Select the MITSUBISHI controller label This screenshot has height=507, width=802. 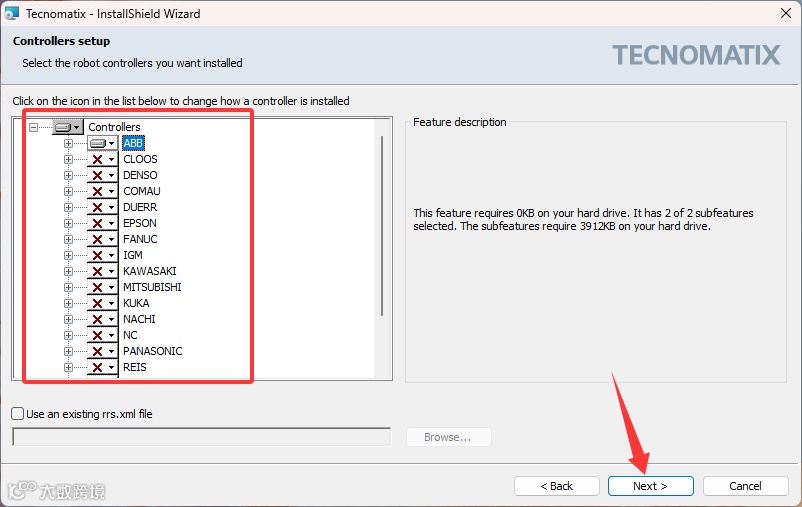152,287
